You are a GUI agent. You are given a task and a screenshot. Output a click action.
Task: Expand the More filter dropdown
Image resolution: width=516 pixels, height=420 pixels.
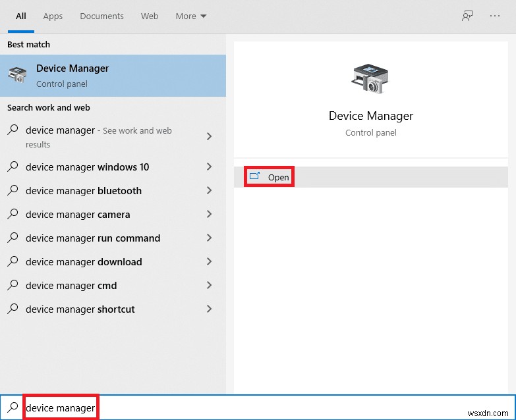(190, 16)
